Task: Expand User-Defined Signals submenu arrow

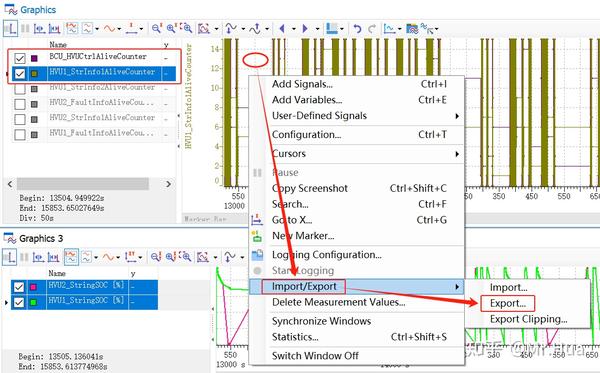Action: pos(457,116)
